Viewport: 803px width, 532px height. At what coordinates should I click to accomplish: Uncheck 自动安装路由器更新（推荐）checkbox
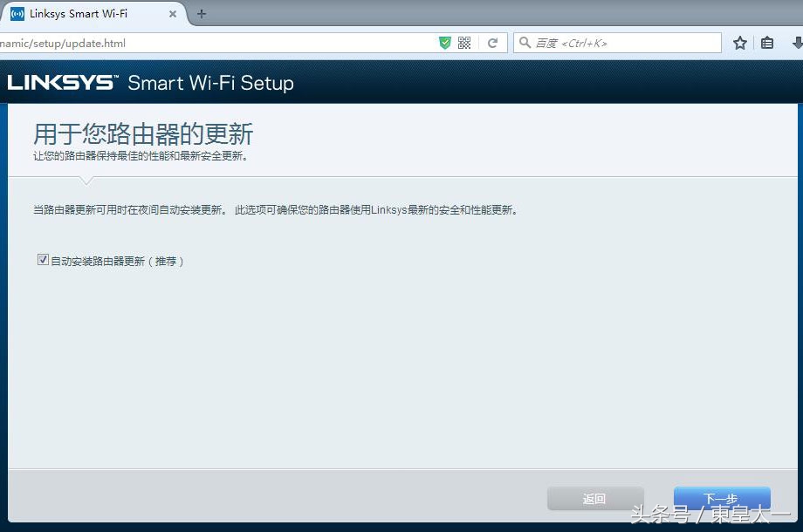click(x=43, y=259)
